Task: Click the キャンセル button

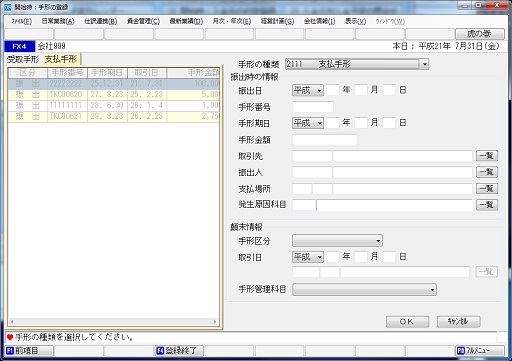Action: click(458, 322)
